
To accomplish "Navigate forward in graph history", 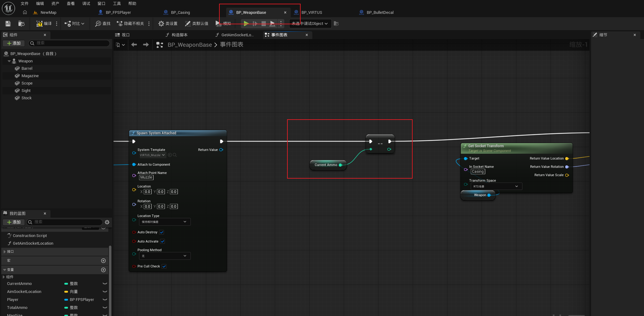I will (146, 45).
